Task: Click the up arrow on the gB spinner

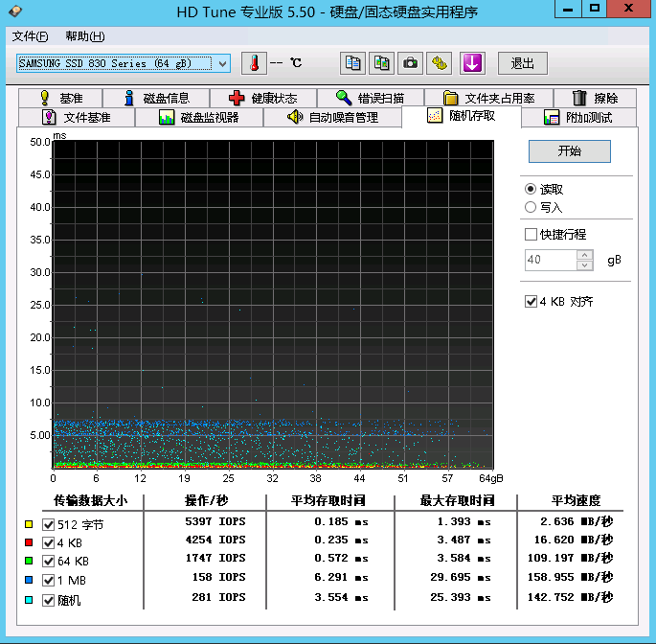Action: [583, 255]
